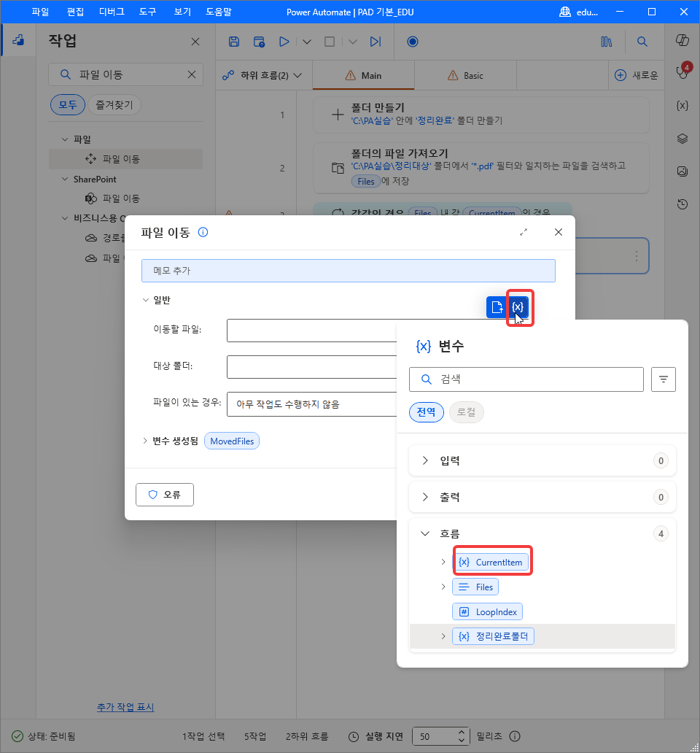The width and height of the screenshot is (700, 753).
Task: Save the flow with the floppy icon
Action: tap(233, 42)
